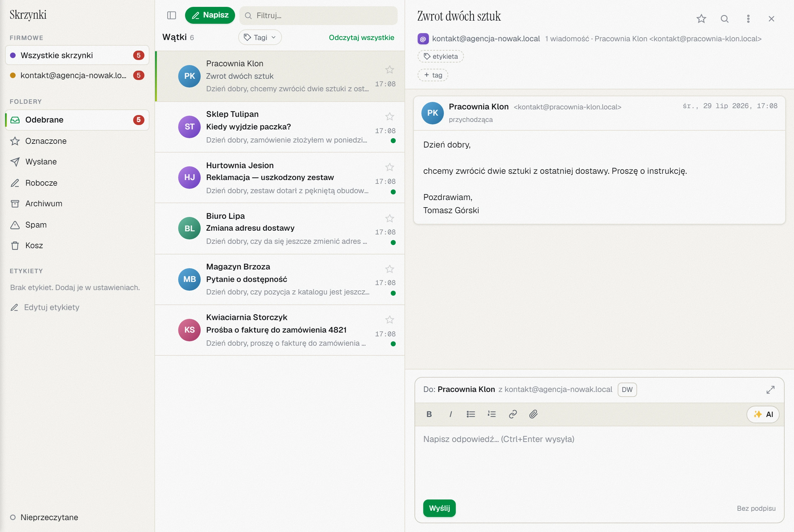Click the Napisz compose button
Image resolution: width=794 pixels, height=532 pixels.
pyautogui.click(x=210, y=15)
